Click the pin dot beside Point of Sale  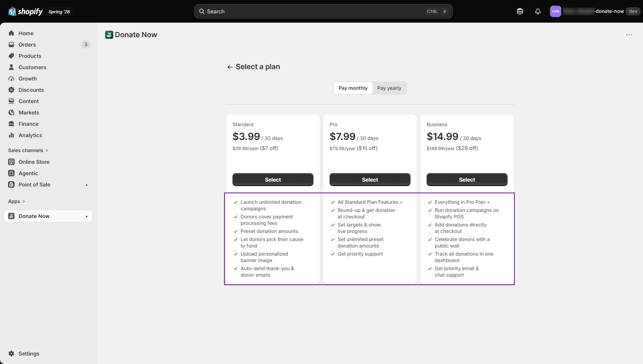tap(87, 185)
